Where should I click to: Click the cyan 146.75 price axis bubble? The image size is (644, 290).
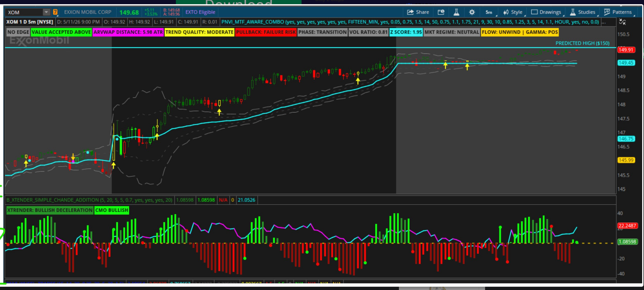pyautogui.click(x=626, y=139)
